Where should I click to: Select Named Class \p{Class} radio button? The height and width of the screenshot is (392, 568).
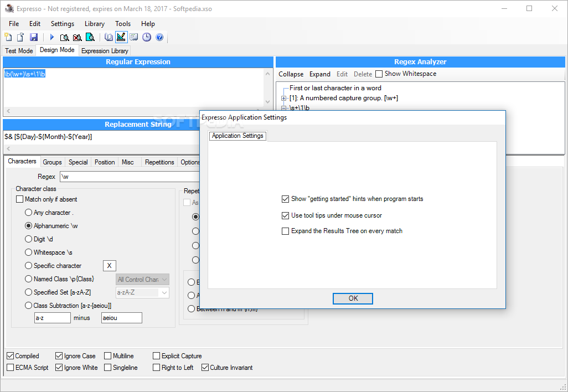point(28,279)
